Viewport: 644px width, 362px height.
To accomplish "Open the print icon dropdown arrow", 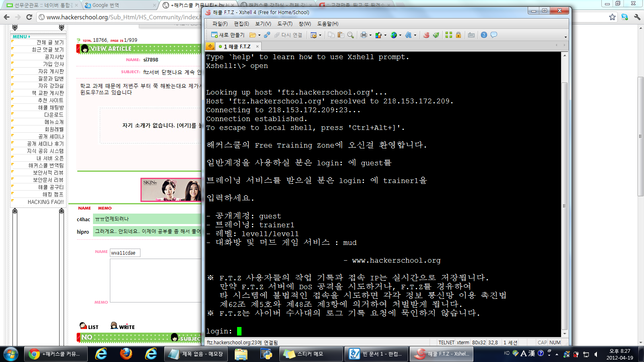I will coord(370,35).
